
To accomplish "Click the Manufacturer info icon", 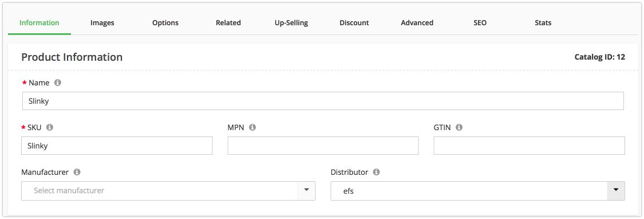I will 77,172.
